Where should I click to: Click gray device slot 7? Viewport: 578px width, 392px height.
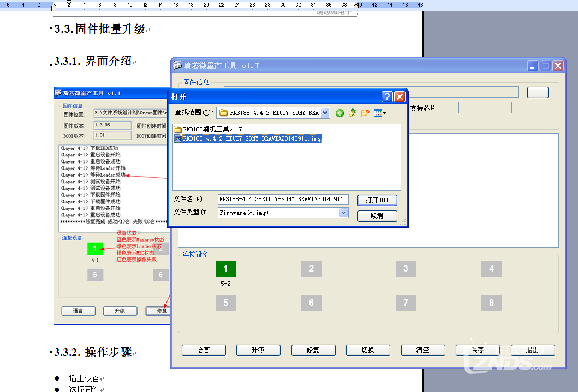coord(406,303)
